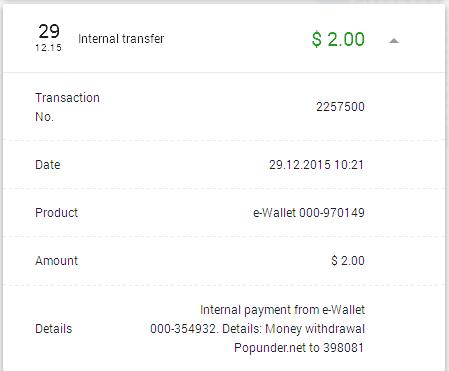Click the Transaction No. label
Viewport: 449px width, 371px height.
(x=67, y=107)
